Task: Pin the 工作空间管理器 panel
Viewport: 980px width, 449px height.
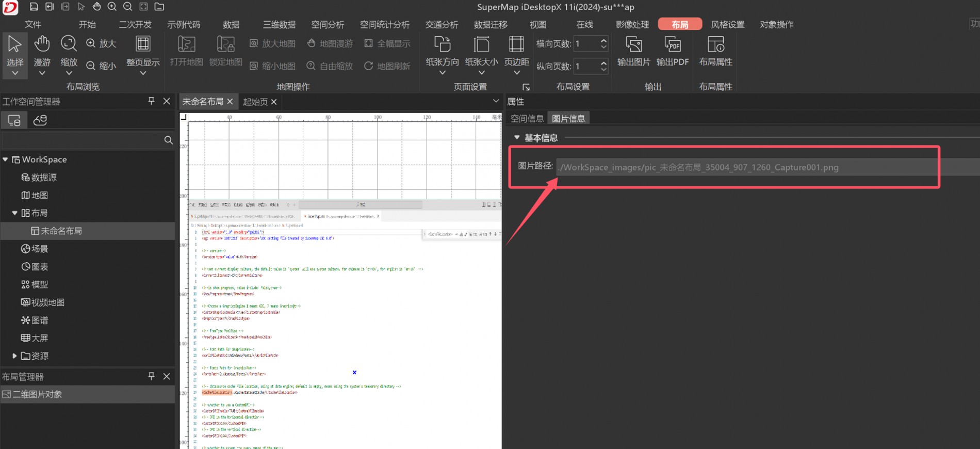Action: (151, 101)
